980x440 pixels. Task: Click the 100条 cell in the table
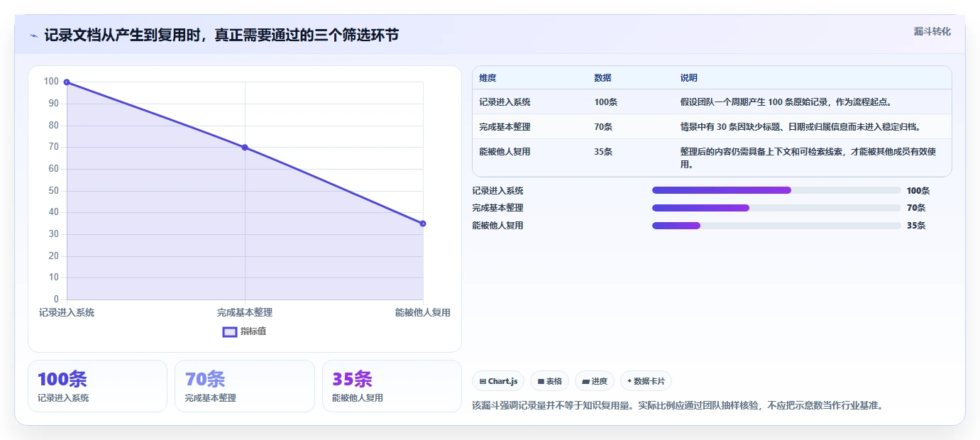point(606,102)
